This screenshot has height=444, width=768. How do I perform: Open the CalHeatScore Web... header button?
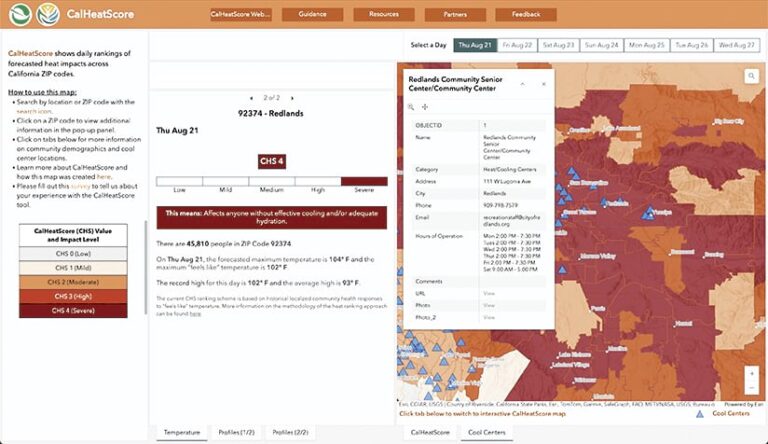click(x=240, y=14)
